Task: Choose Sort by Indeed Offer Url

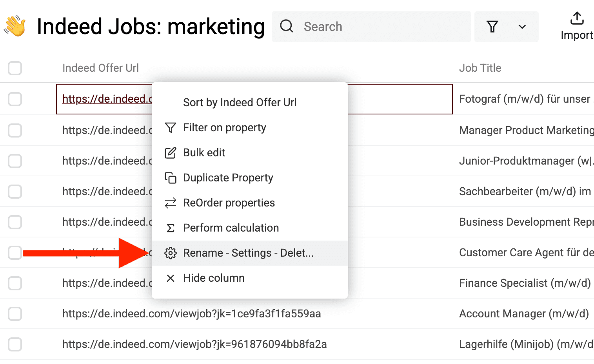Action: (x=240, y=102)
